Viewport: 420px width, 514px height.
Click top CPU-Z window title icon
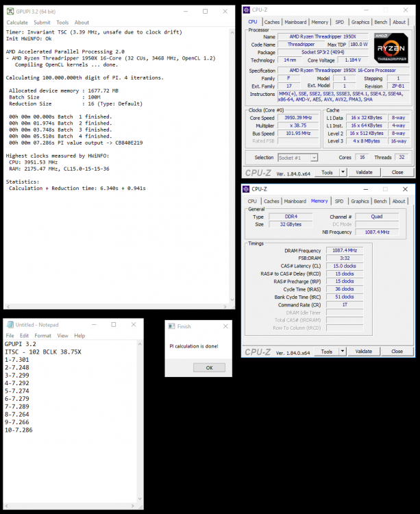247,10
